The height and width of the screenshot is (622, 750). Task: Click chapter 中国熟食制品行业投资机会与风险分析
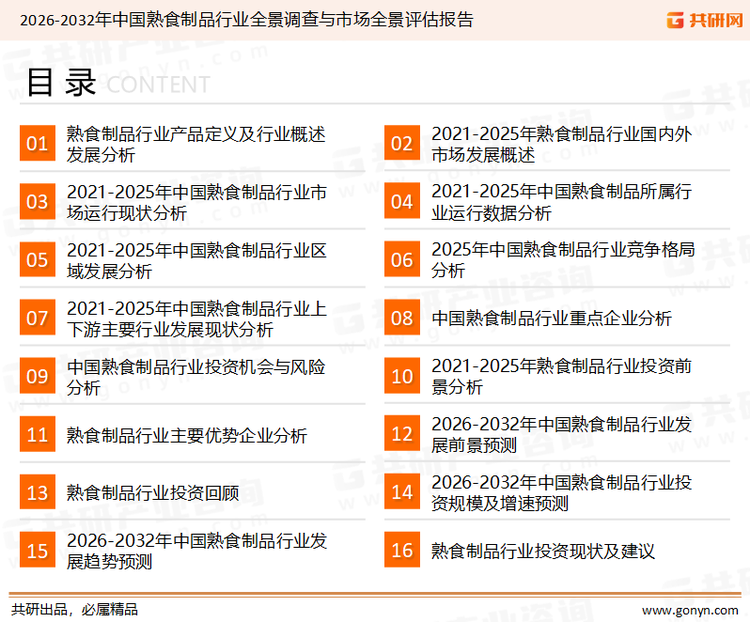pyautogui.click(x=196, y=376)
